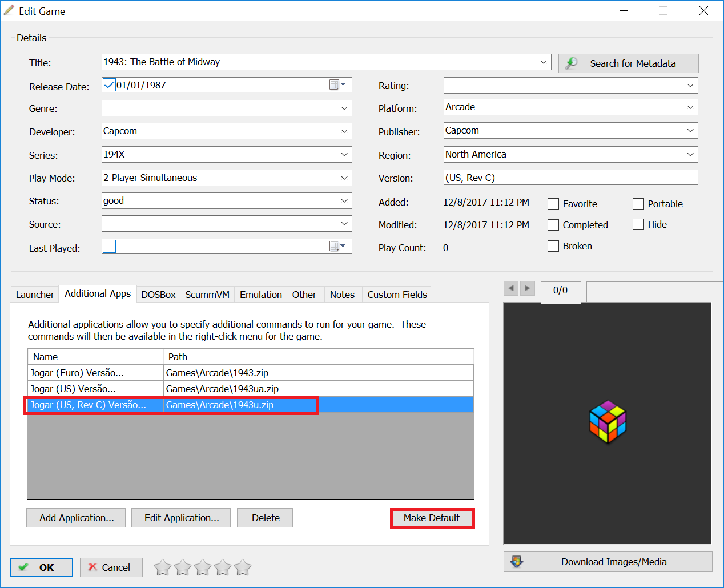Click the Rubik's cube placeholder image
Image resolution: width=724 pixels, height=588 pixels.
pos(608,422)
